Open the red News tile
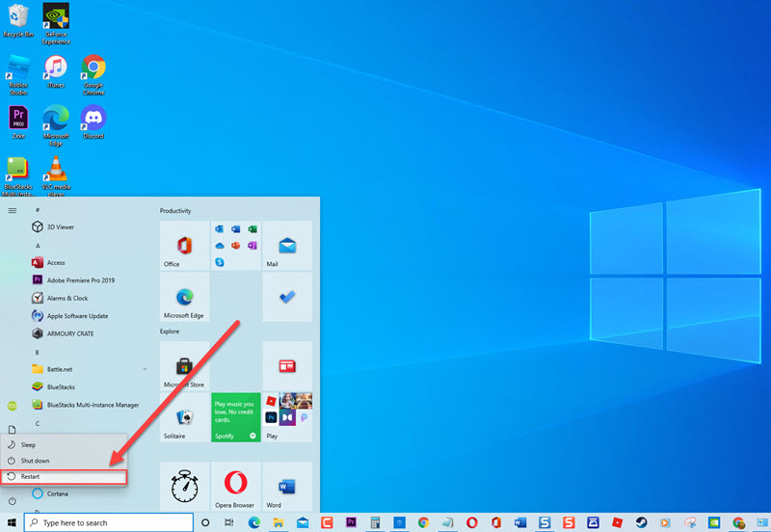Image resolution: width=771 pixels, height=532 pixels. (x=287, y=366)
